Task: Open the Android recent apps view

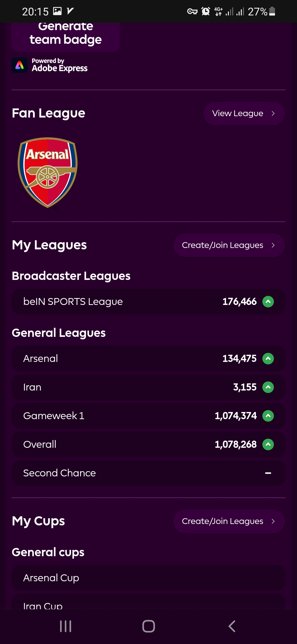Action: (65, 626)
